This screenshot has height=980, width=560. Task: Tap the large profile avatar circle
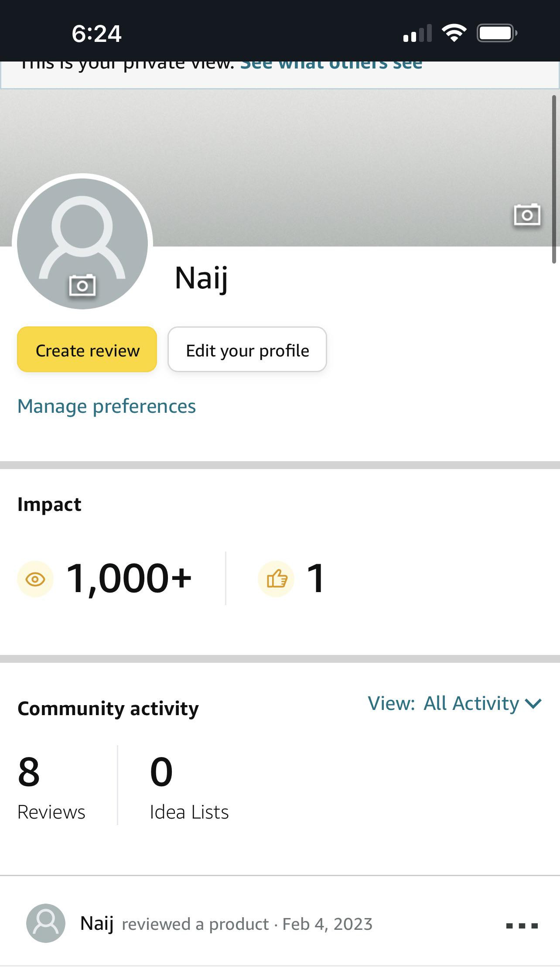pos(82,243)
